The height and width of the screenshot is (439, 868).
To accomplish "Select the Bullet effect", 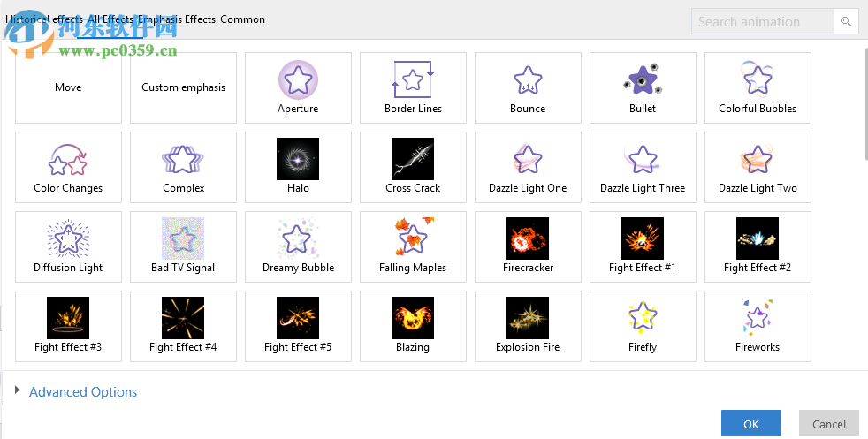I will point(643,88).
